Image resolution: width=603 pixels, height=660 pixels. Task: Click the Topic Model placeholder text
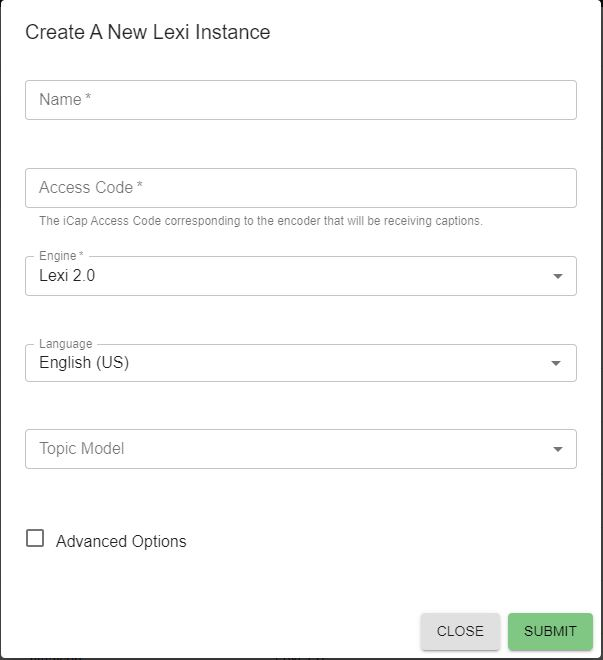[x=81, y=449]
